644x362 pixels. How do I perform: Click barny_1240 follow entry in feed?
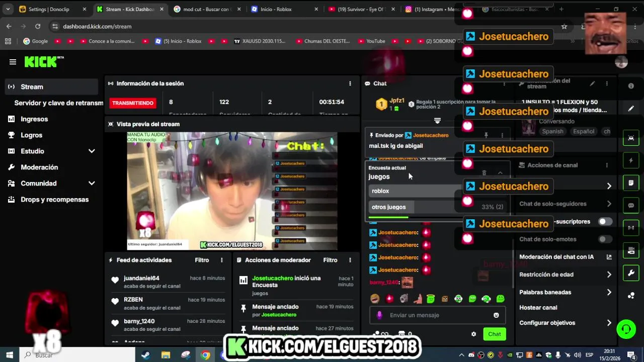[x=168, y=325]
